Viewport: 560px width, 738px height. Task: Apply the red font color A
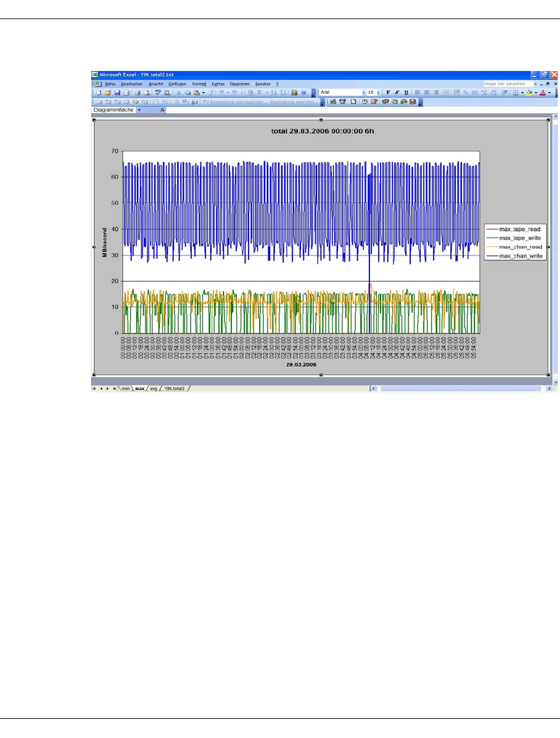[x=543, y=93]
